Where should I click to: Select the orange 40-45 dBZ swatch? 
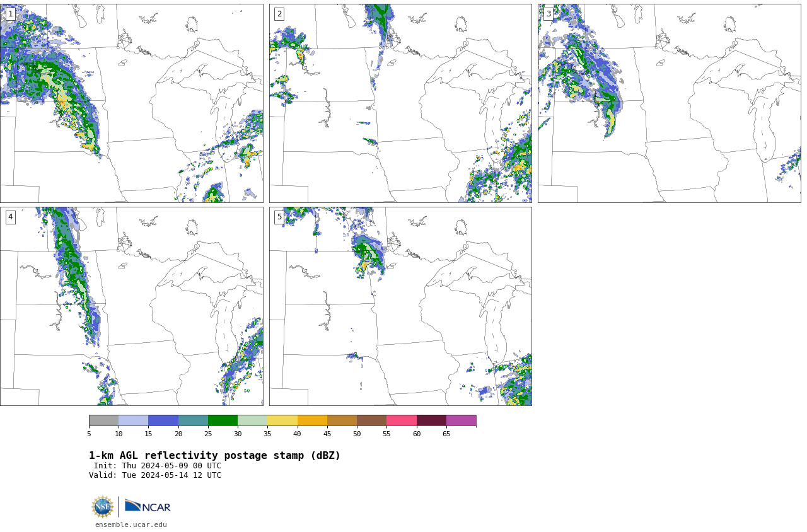[312, 420]
